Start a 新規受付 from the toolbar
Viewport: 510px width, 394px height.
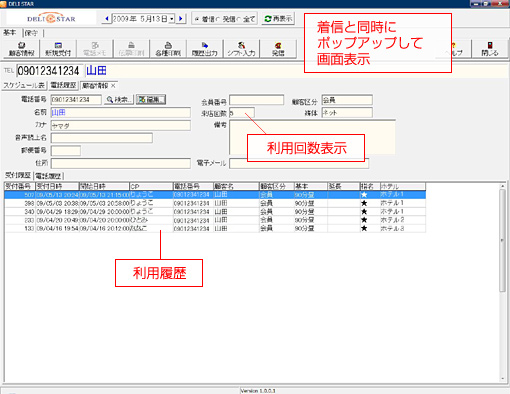pos(58,49)
